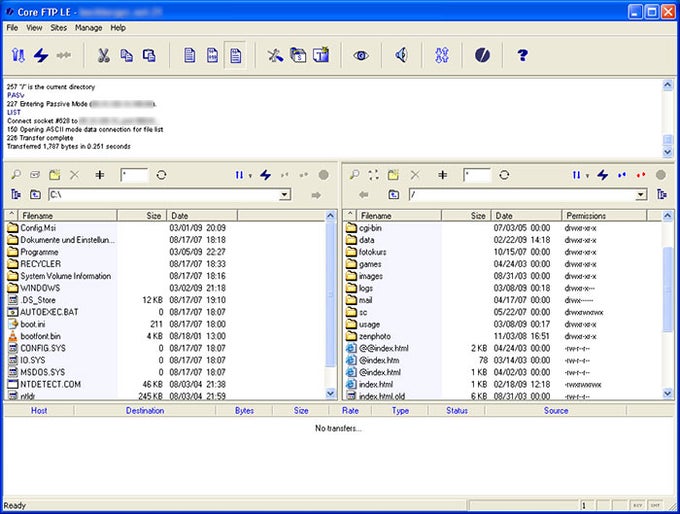
Task: Select the remote index.html file
Action: click(376, 384)
